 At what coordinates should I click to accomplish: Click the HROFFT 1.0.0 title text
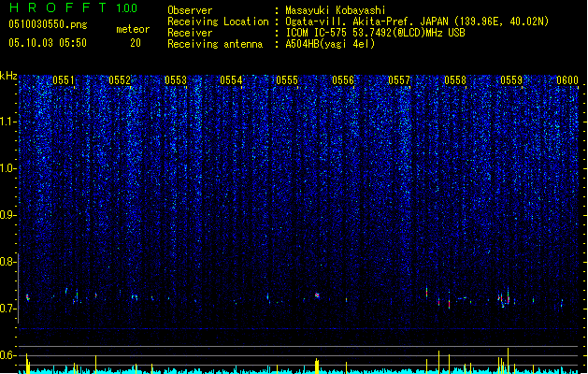[x=73, y=7]
